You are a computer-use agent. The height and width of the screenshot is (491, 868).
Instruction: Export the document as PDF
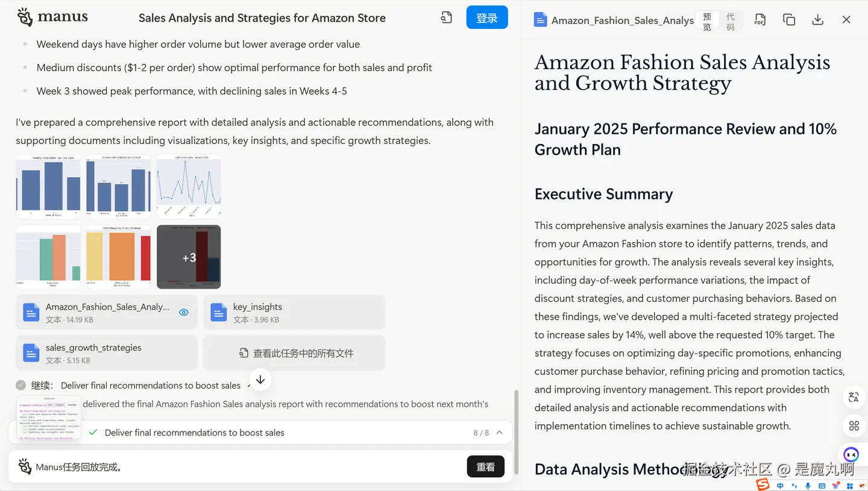pos(760,20)
